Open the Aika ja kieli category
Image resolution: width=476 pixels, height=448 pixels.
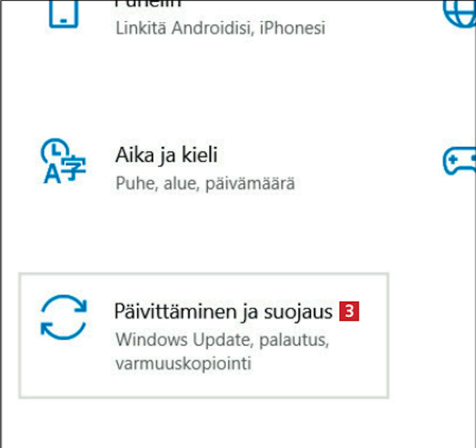pyautogui.click(x=166, y=155)
